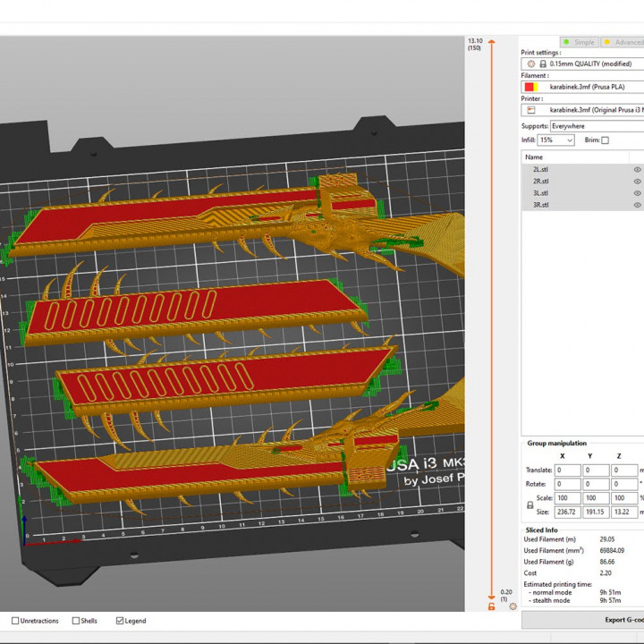Click the red filament color swatch

[530, 87]
